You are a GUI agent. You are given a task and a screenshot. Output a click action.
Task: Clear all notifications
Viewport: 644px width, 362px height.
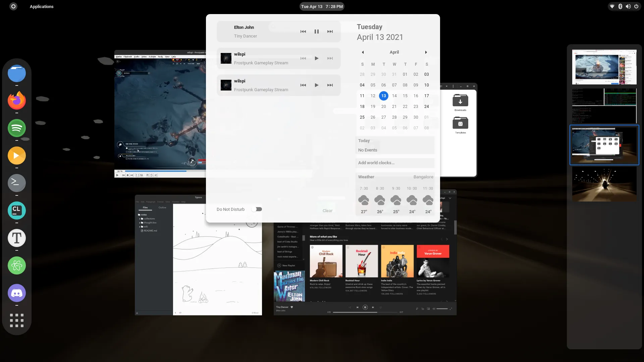[327, 210]
